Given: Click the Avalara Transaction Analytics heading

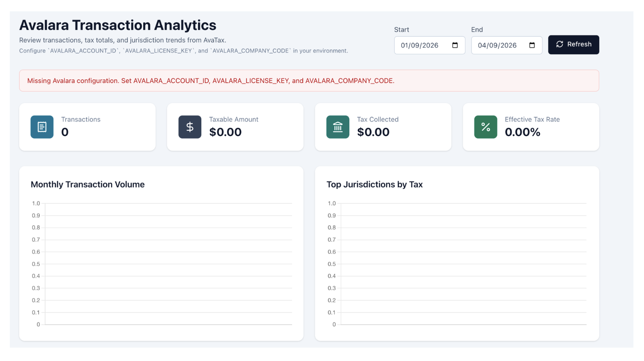Looking at the screenshot, I should tap(117, 25).
